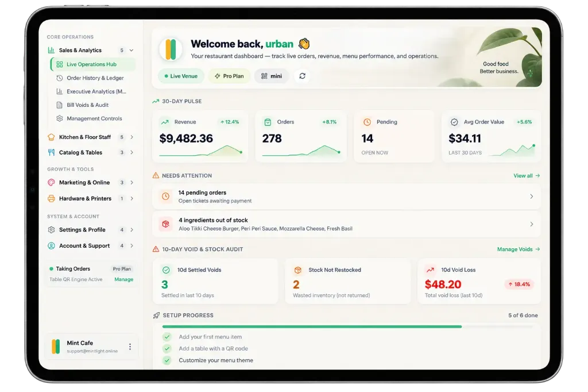This screenshot has width=588, height=392.
Task: Open Live Operations Hub menu item
Action: [93, 64]
